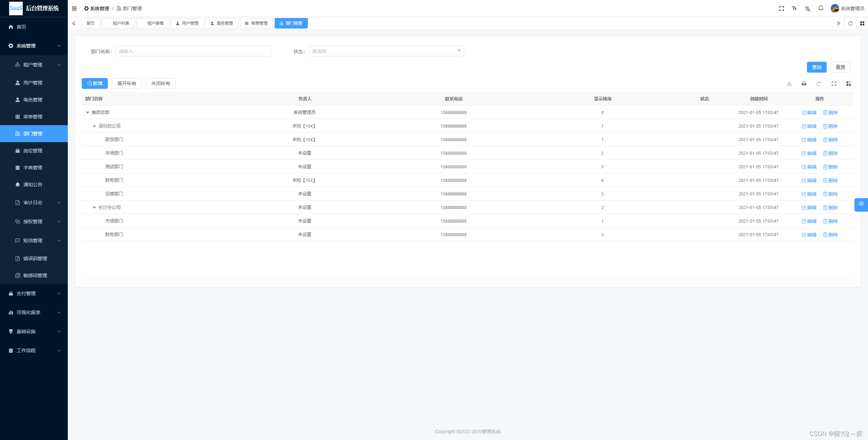Open the font size setting icon
The image size is (868, 440).
point(794,8)
